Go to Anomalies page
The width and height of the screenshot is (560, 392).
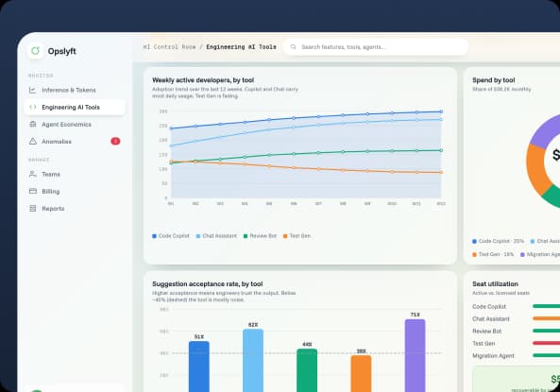pyautogui.click(x=75, y=142)
